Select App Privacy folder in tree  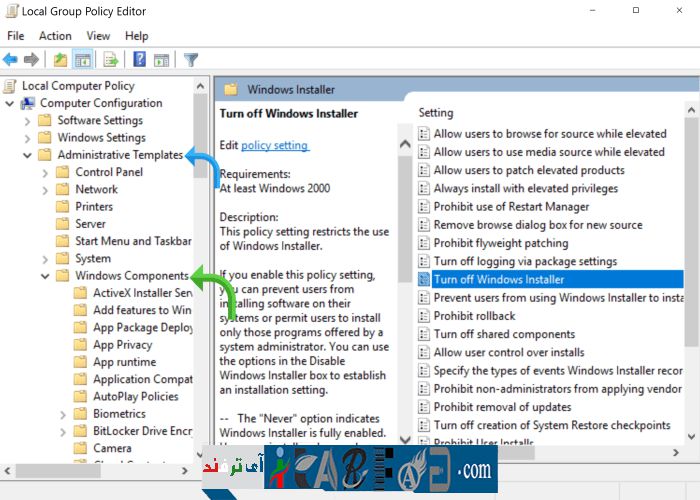[122, 345]
